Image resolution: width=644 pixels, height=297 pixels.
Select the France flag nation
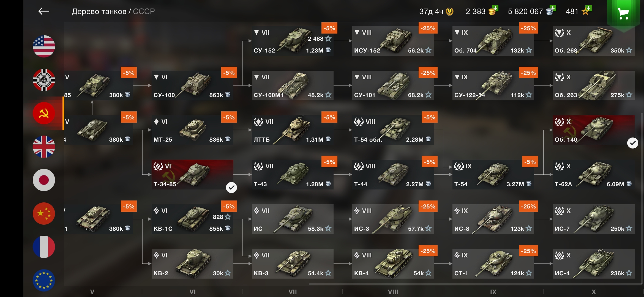[x=44, y=247]
